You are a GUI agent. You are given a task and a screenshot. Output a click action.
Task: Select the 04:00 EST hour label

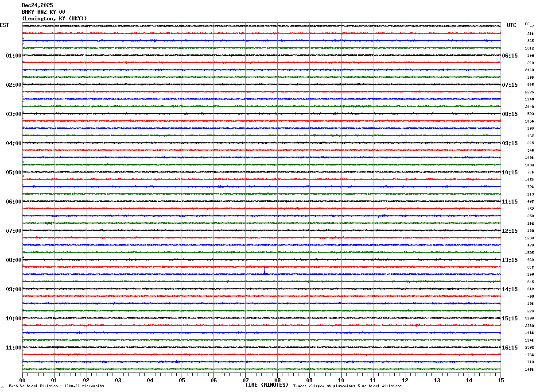[14, 143]
